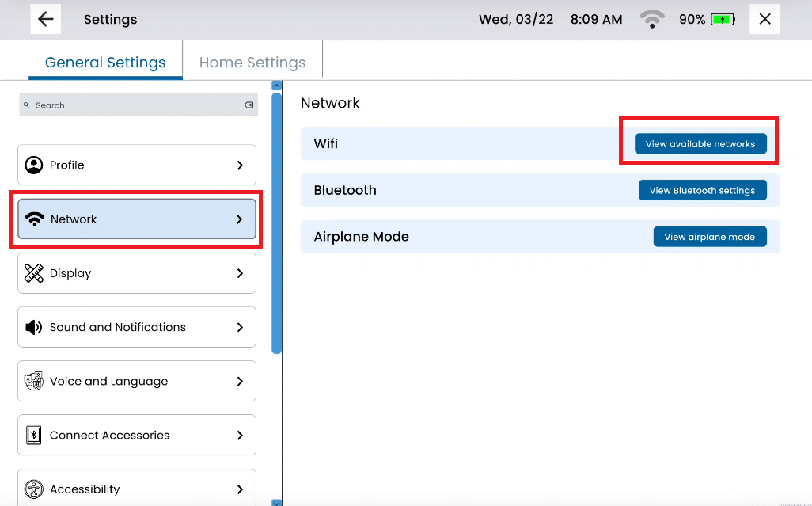Click the sidebar vertical scrollbar
The image size is (812, 506).
[276, 222]
